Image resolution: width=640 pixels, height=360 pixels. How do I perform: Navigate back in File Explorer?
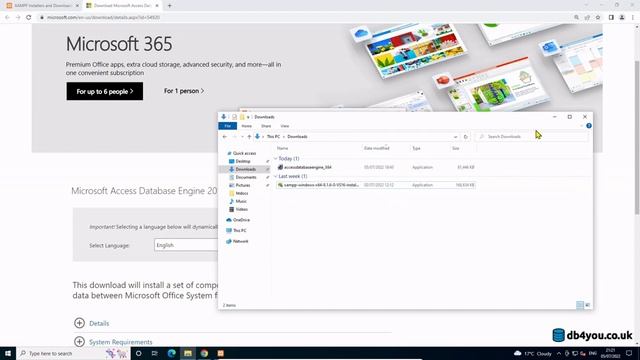[224, 137]
